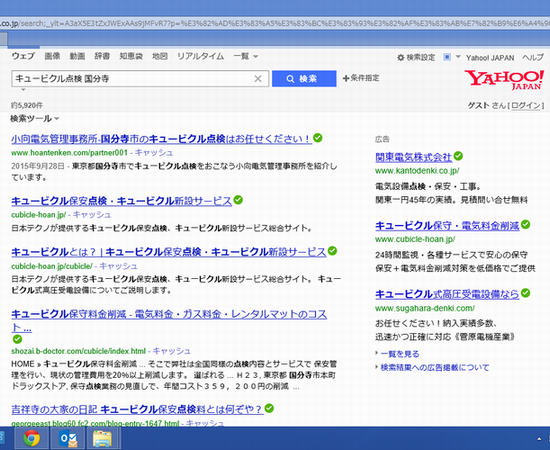Show hidden icons in the system tray
This screenshot has width=550, height=450.
point(539,438)
